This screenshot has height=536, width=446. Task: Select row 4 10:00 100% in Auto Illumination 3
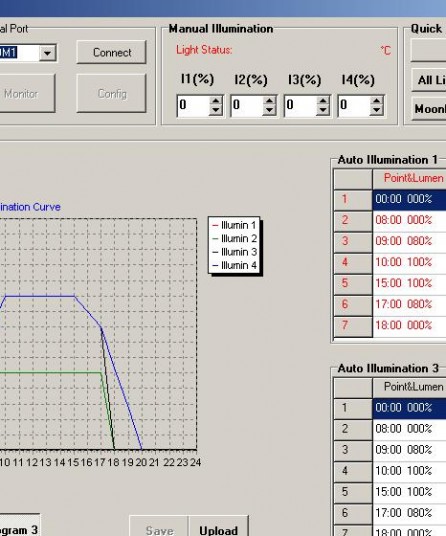click(409, 471)
